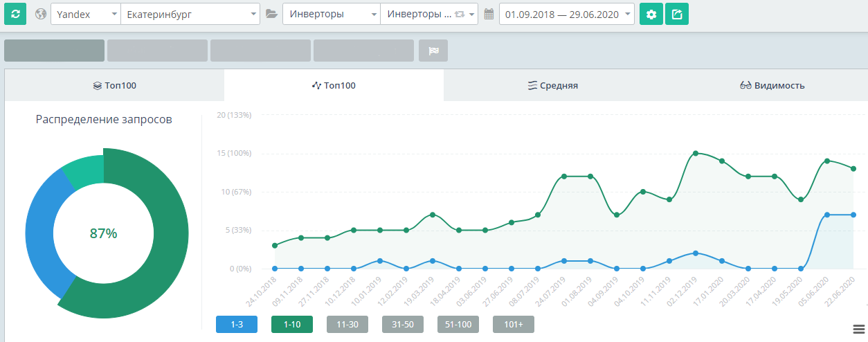Click the globe search engine icon
This screenshot has width=868, height=342.
[41, 14]
